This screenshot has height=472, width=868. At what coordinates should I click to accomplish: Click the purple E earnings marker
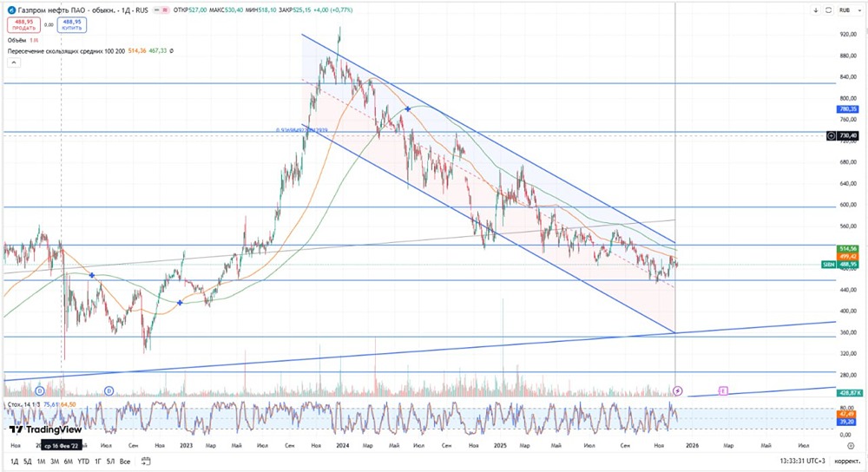pos(723,391)
